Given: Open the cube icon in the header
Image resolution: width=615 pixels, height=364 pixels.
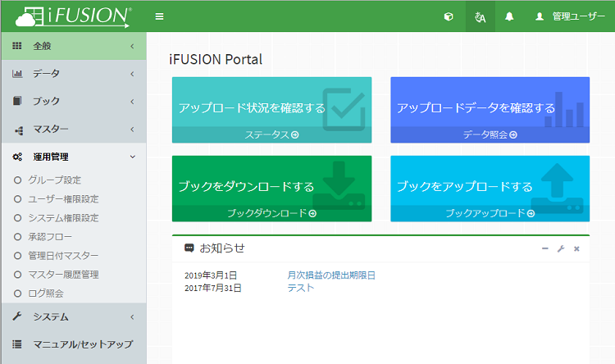Looking at the screenshot, I should click(x=449, y=16).
